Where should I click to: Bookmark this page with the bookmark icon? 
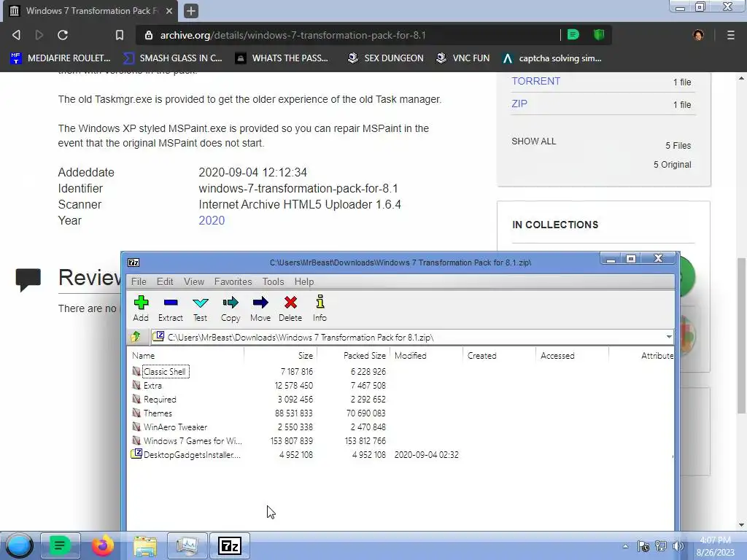(x=119, y=35)
